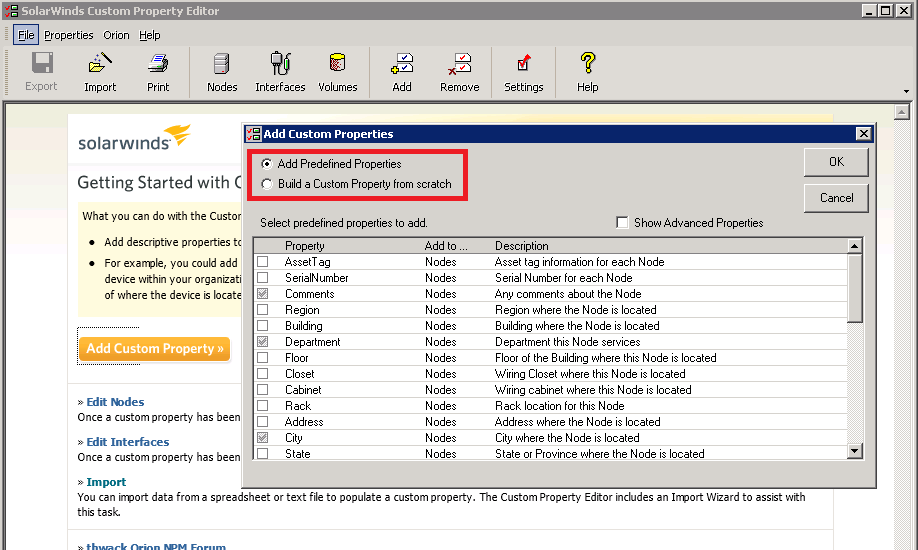The image size is (918, 550).
Task: Follow the Edit Interfaces link
Action: click(128, 442)
